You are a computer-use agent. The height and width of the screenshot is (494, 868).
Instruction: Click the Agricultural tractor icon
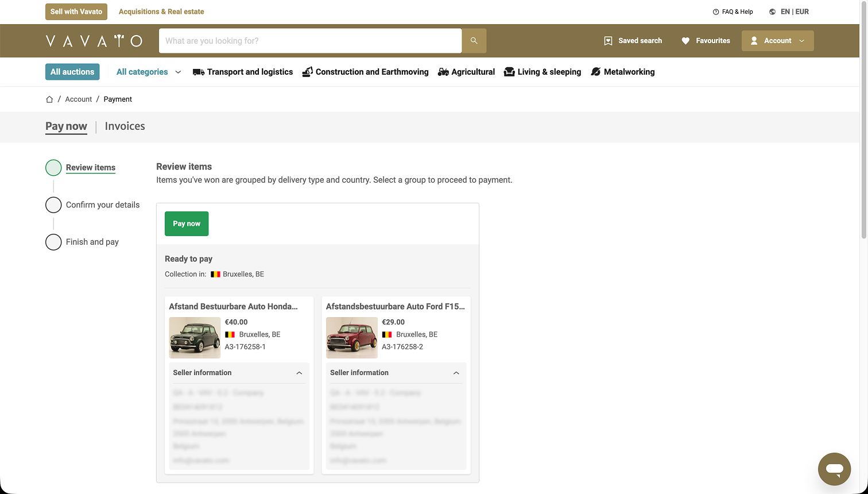(x=443, y=72)
